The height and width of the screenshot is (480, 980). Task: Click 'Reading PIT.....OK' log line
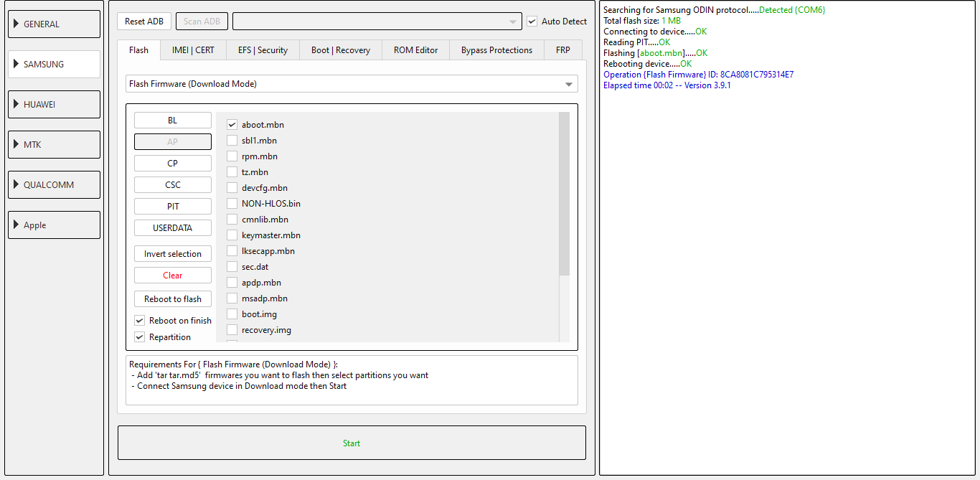tap(637, 42)
